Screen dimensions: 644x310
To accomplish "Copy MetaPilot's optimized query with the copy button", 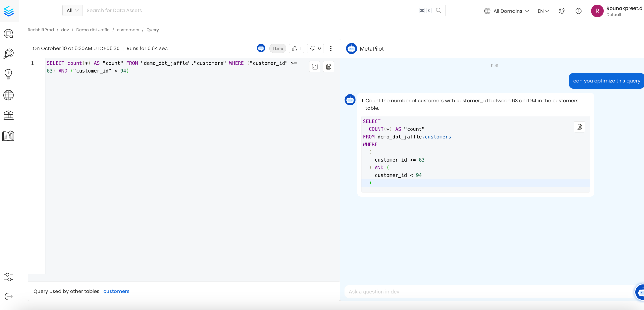I will point(580,127).
